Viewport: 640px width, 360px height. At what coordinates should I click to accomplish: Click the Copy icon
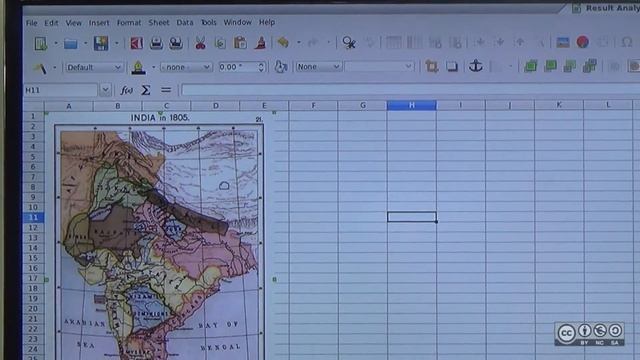[x=220, y=43]
